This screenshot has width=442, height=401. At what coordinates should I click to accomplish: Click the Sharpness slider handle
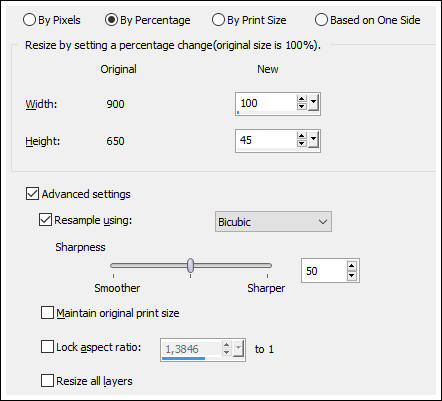tap(190, 265)
